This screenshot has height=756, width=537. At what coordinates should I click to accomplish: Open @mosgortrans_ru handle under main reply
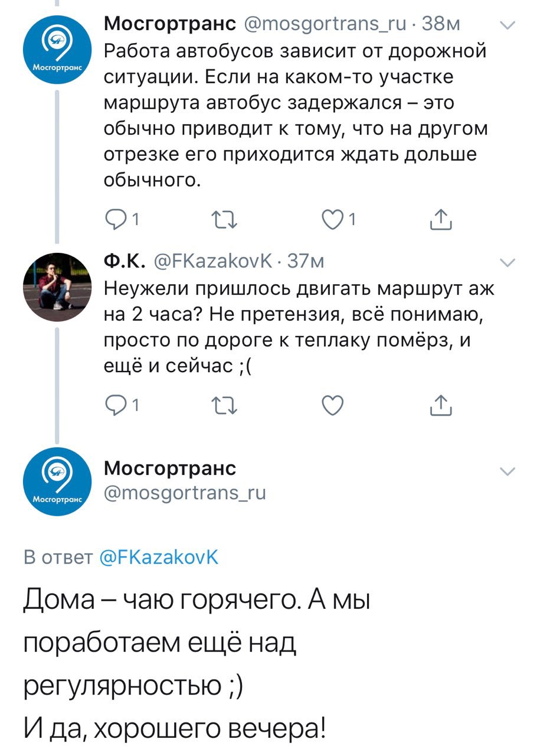[184, 492]
